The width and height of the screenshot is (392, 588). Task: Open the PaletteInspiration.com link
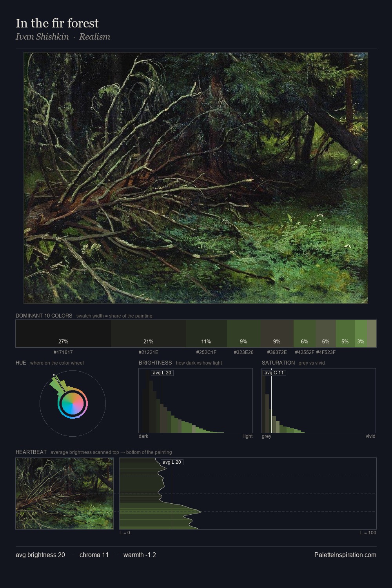click(345, 555)
